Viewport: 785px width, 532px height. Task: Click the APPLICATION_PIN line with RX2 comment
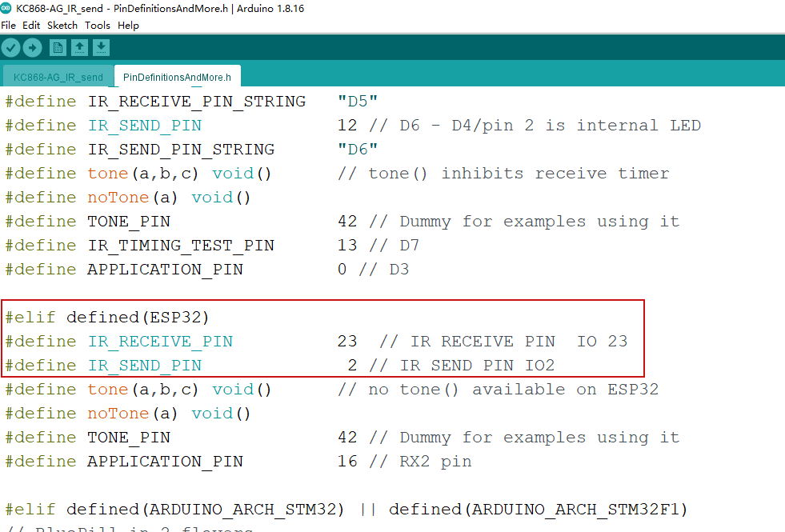(164, 461)
